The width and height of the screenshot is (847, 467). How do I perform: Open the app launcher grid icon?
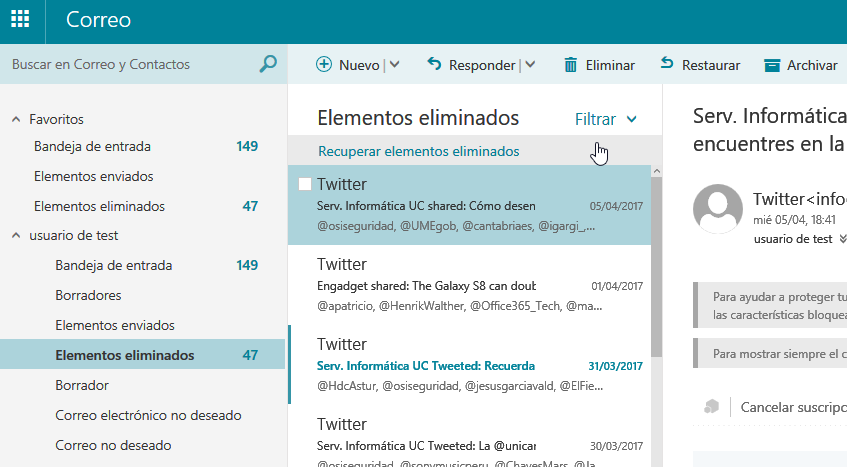pyautogui.click(x=20, y=19)
